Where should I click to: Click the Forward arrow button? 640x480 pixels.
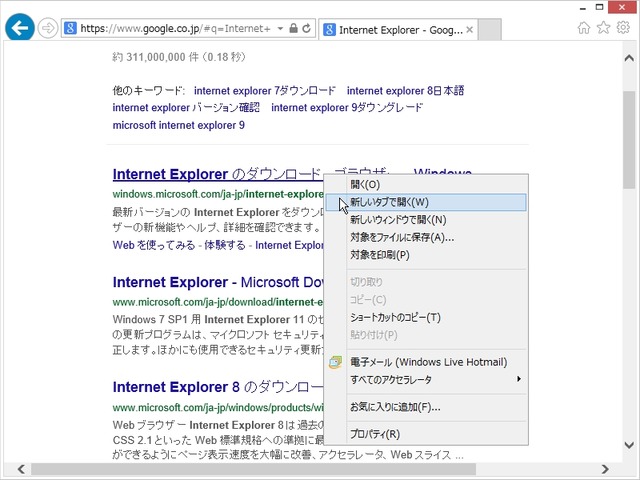point(48,28)
